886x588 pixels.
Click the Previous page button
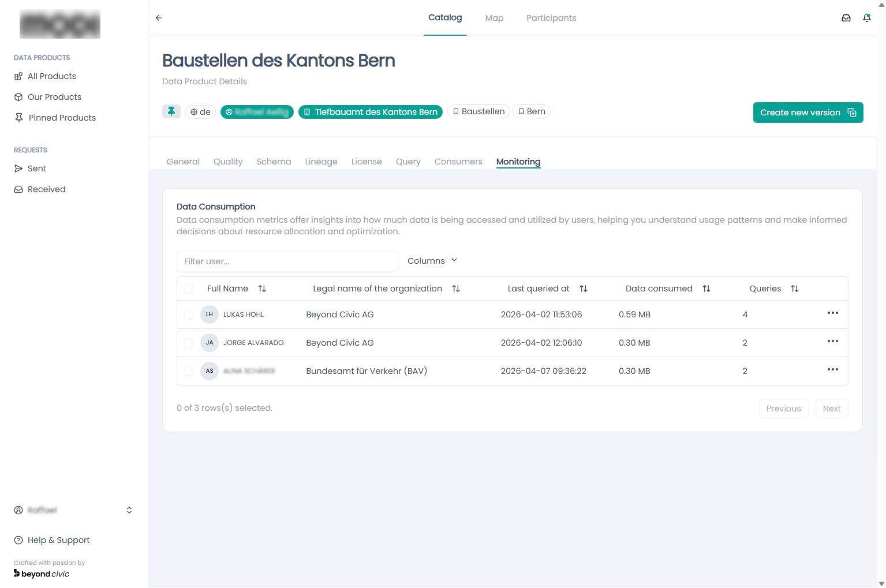[x=783, y=409]
